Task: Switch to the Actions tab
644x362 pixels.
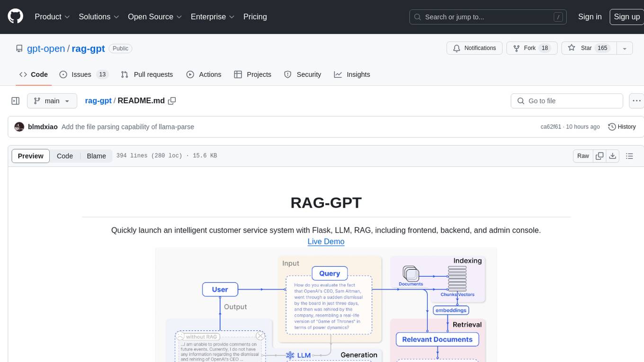Action: pos(204,74)
